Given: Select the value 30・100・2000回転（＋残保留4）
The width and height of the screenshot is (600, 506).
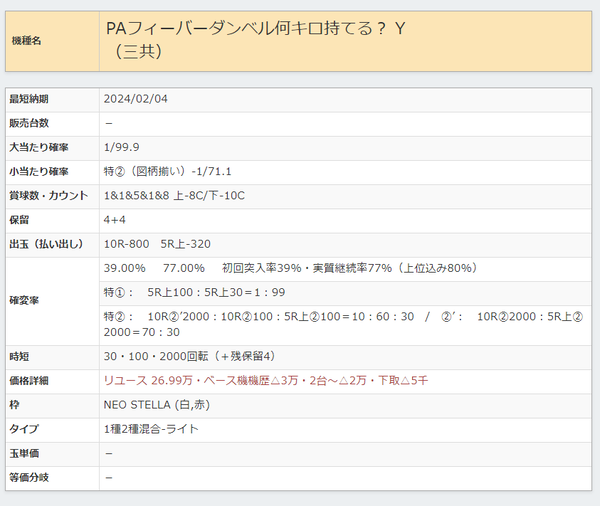Looking at the screenshot, I should 189,357.
